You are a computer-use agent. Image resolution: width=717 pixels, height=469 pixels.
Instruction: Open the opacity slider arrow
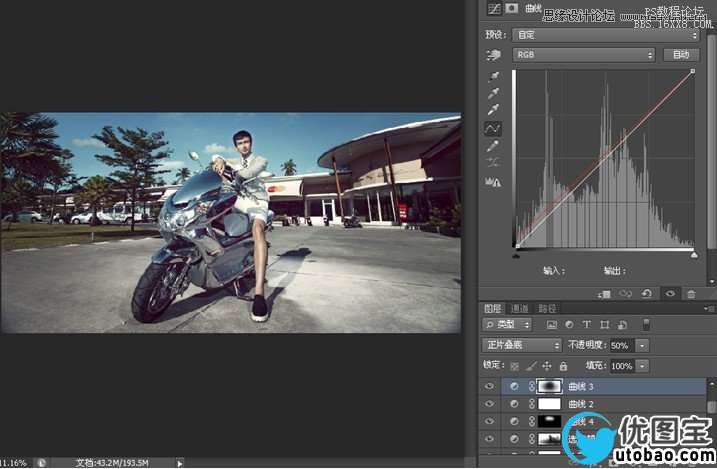(642, 346)
